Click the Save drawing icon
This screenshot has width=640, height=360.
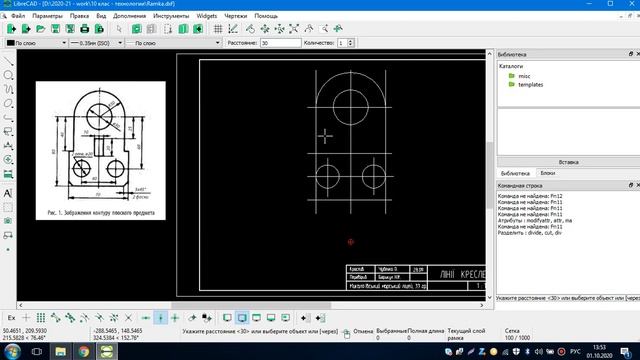pos(55,29)
